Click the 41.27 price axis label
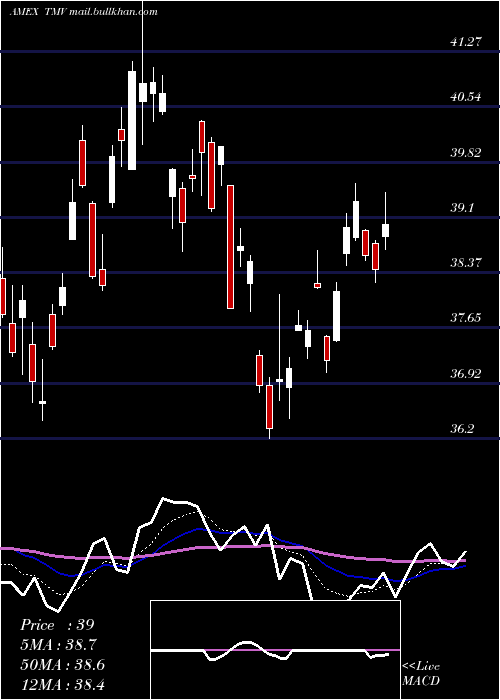This screenshot has height=700, width=500. [466, 42]
